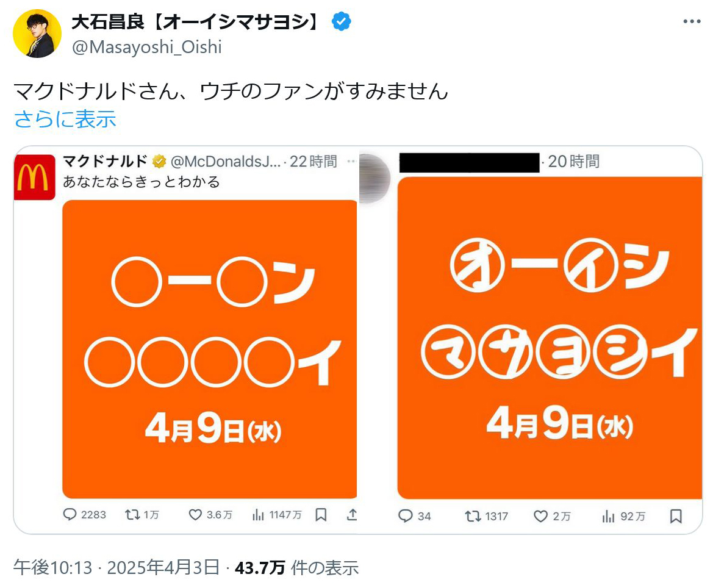This screenshot has width=713, height=588.
Task: Click the repost icon showing 1317
Action: point(473,516)
